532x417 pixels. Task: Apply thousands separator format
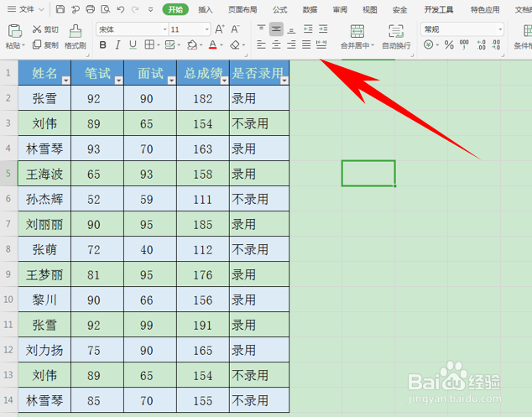[464, 44]
